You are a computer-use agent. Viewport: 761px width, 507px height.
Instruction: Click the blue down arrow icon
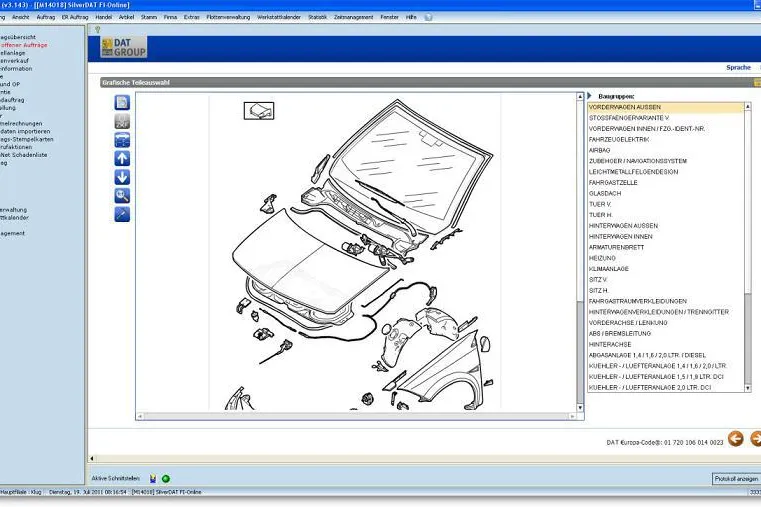click(122, 177)
